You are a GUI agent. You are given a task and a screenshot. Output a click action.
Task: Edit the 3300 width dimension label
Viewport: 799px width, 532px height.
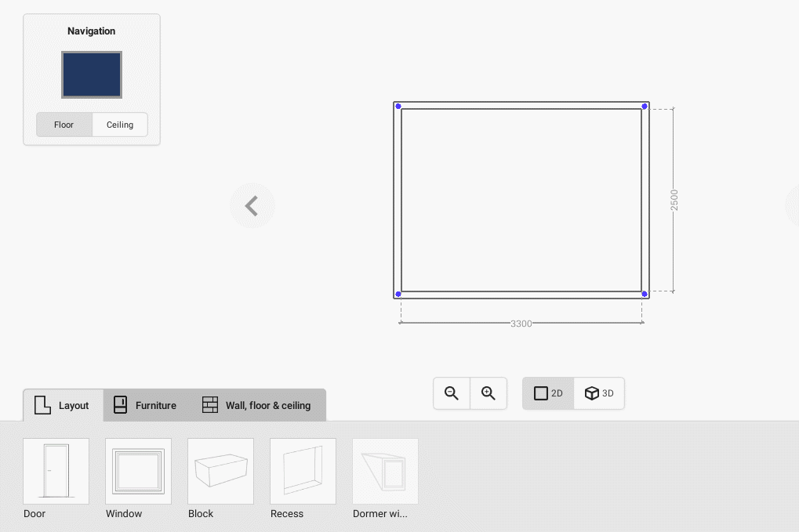click(521, 324)
